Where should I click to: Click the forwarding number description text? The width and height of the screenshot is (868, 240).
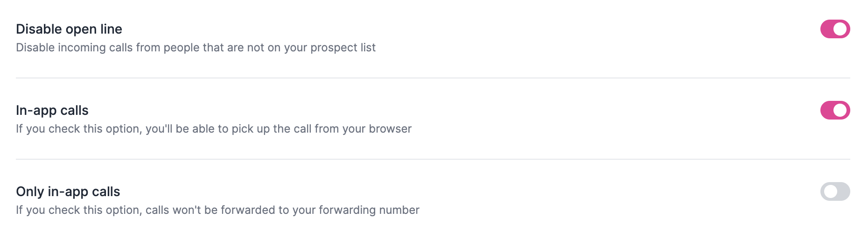pyautogui.click(x=217, y=210)
